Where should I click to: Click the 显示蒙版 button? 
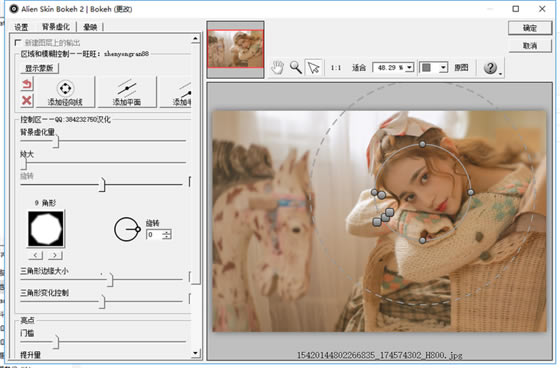[x=39, y=68]
